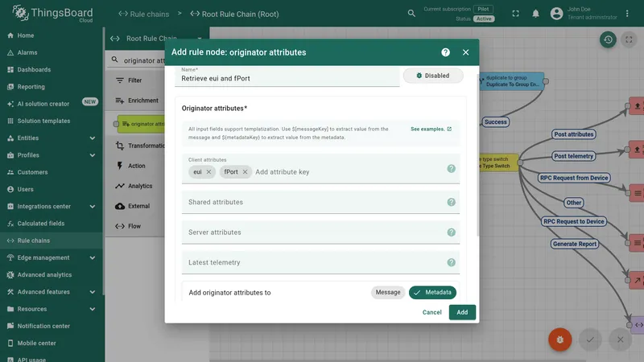644x362 pixels.
Task: Open Users in sidebar
Action: 52,189
